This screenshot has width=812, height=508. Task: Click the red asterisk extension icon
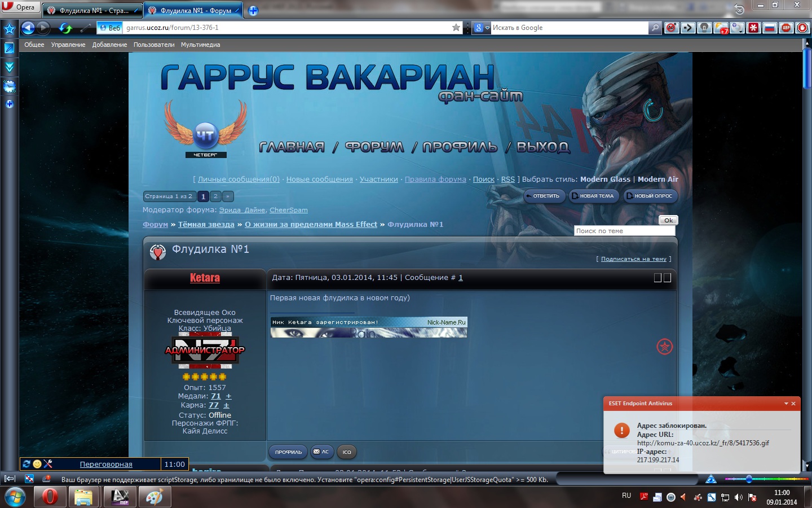tap(753, 28)
